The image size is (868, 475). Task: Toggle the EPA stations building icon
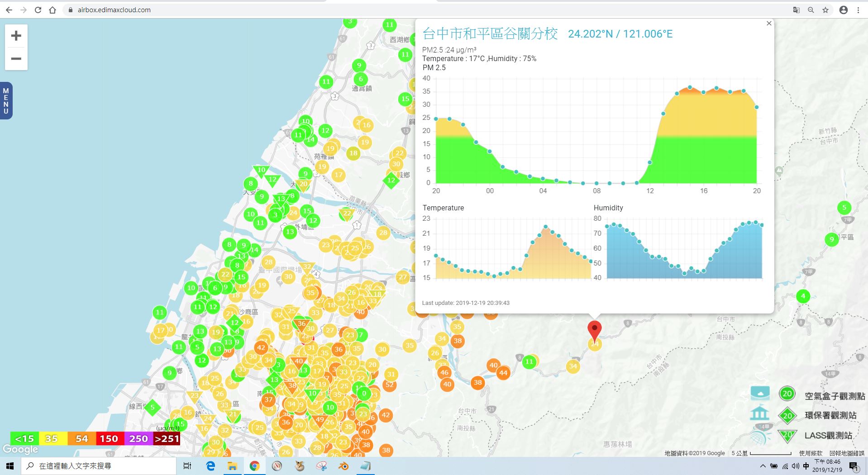[759, 413]
